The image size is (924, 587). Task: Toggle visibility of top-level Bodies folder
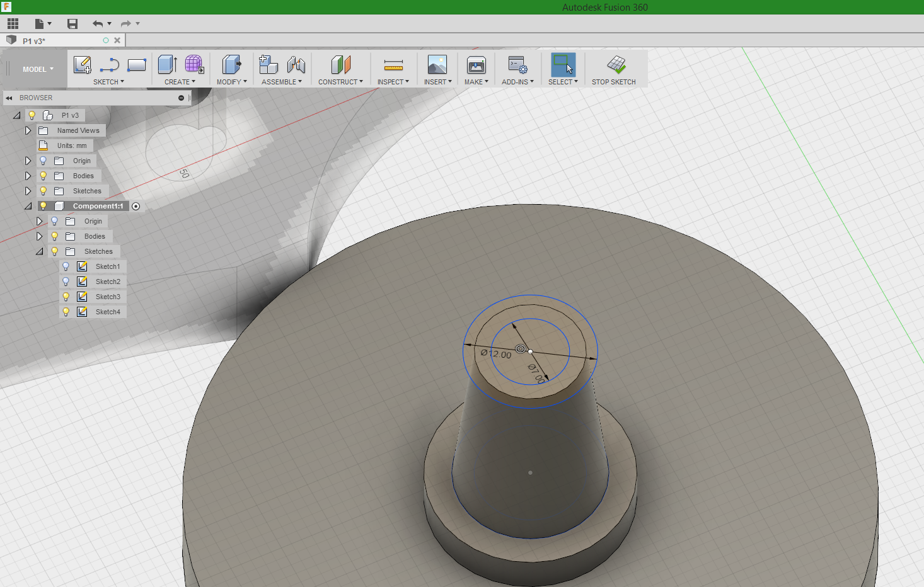coord(43,176)
